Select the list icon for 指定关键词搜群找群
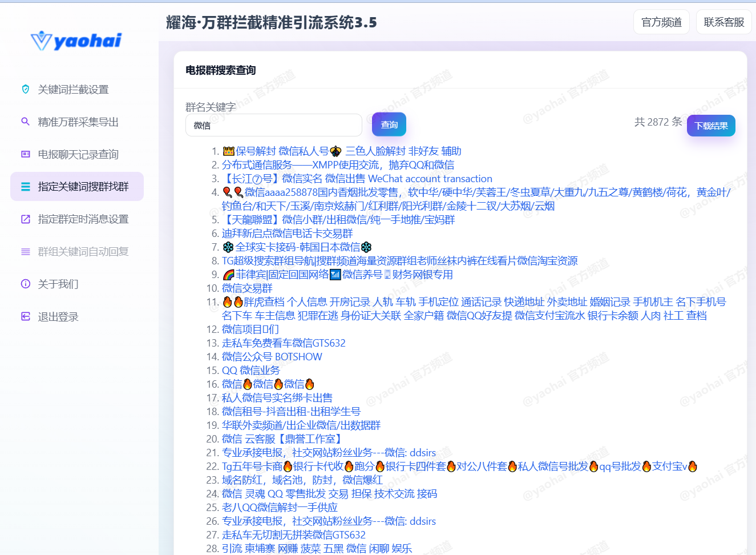 point(25,187)
